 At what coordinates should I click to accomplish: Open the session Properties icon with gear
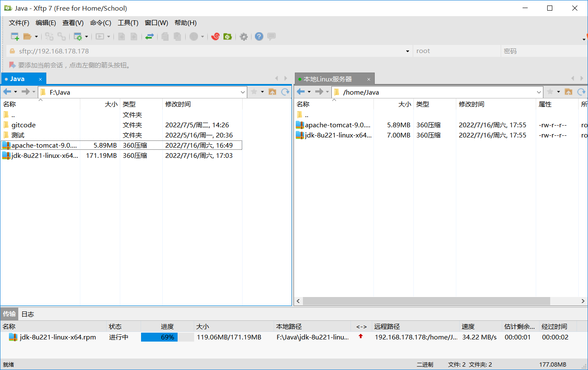tap(78, 36)
